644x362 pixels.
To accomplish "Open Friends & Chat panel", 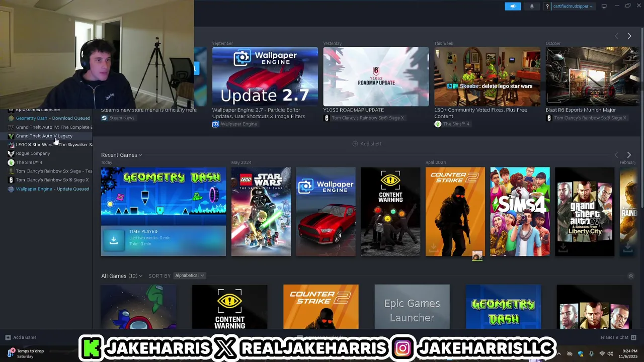I will 618,337.
